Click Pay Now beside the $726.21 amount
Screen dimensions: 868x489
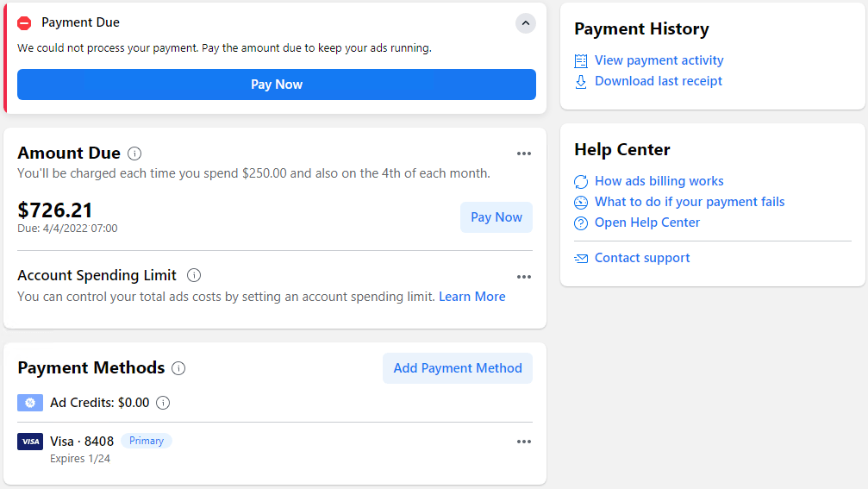(x=496, y=217)
